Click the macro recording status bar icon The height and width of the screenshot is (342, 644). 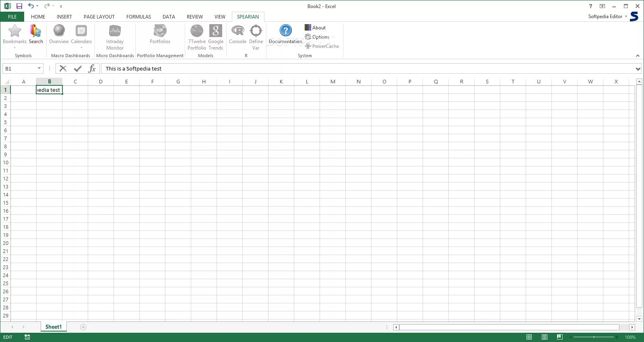pyautogui.click(x=27, y=337)
